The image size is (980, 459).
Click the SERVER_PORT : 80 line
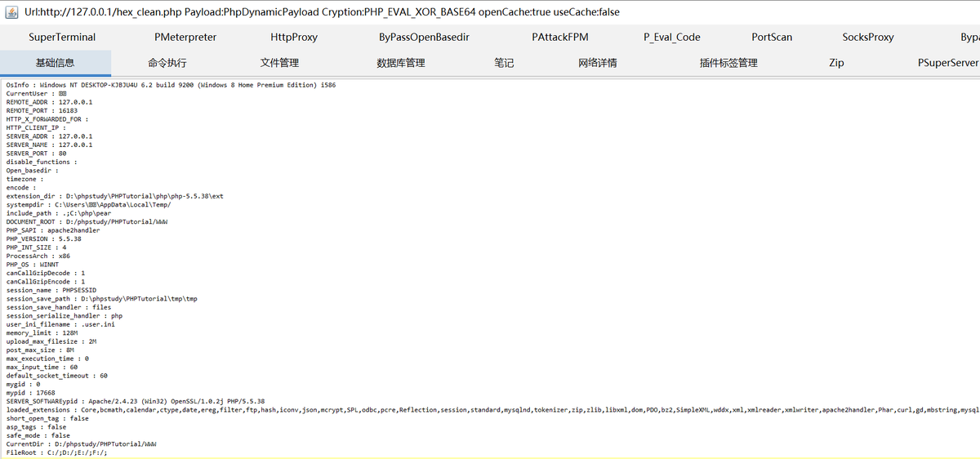coord(37,154)
